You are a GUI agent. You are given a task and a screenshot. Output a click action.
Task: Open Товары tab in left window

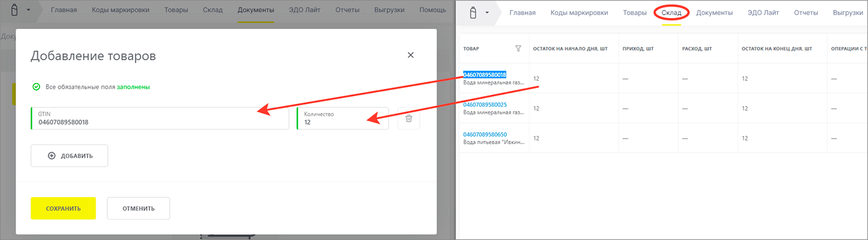(x=177, y=11)
